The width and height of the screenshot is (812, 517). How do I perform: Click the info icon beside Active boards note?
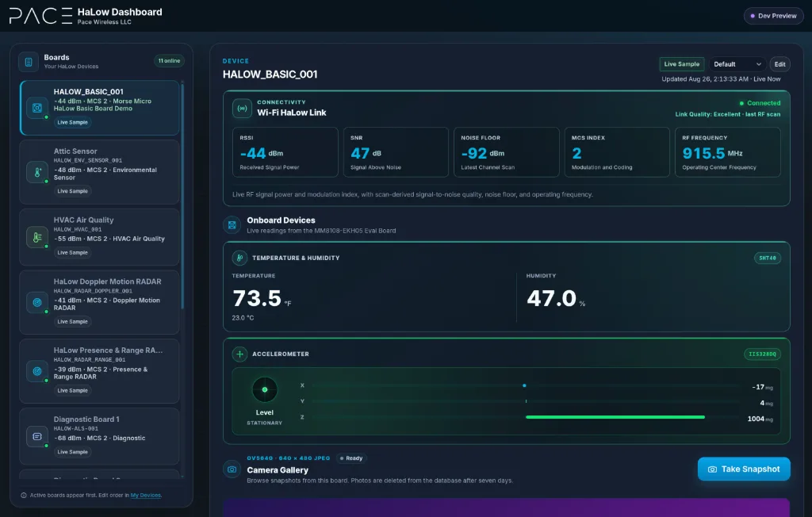coord(24,496)
